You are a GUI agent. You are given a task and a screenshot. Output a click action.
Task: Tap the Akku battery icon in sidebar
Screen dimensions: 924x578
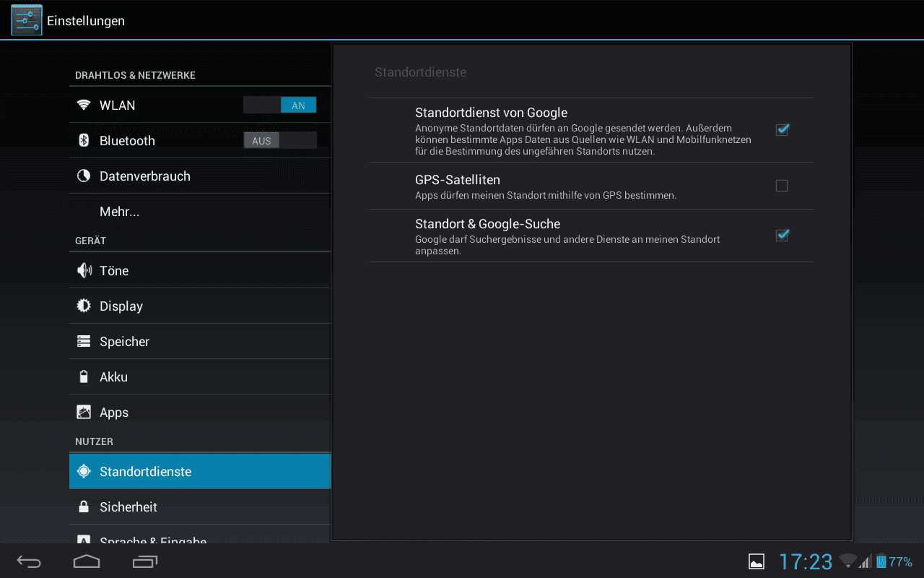click(84, 376)
